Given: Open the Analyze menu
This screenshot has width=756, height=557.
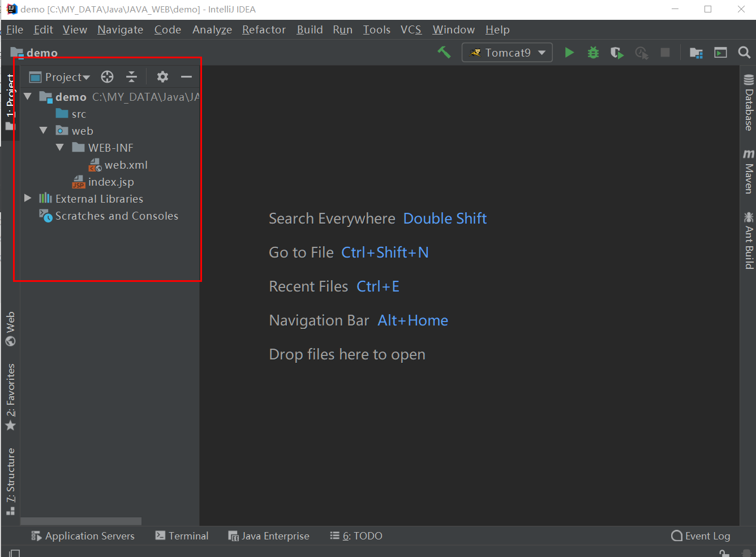Looking at the screenshot, I should pyautogui.click(x=212, y=30).
